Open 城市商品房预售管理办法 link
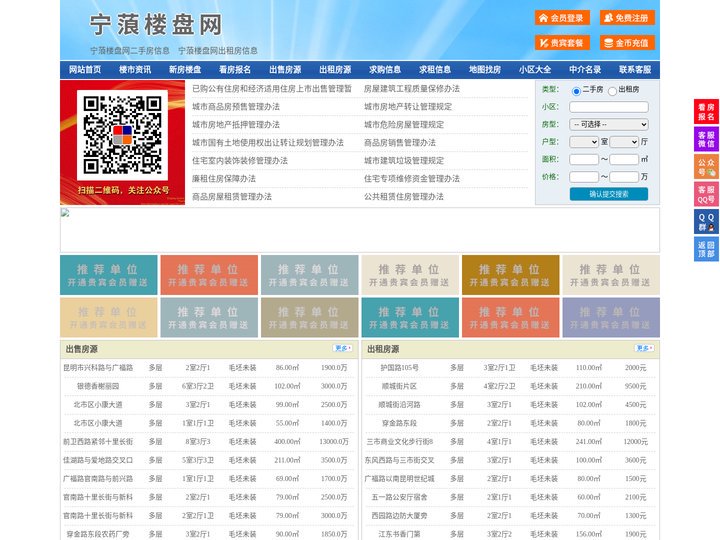This screenshot has height=540, width=720. pos(236,107)
